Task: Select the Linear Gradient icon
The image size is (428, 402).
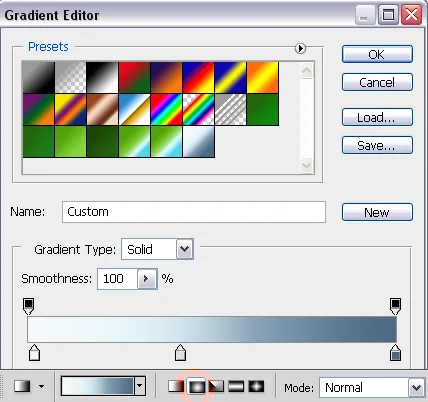Action: [x=176, y=387]
